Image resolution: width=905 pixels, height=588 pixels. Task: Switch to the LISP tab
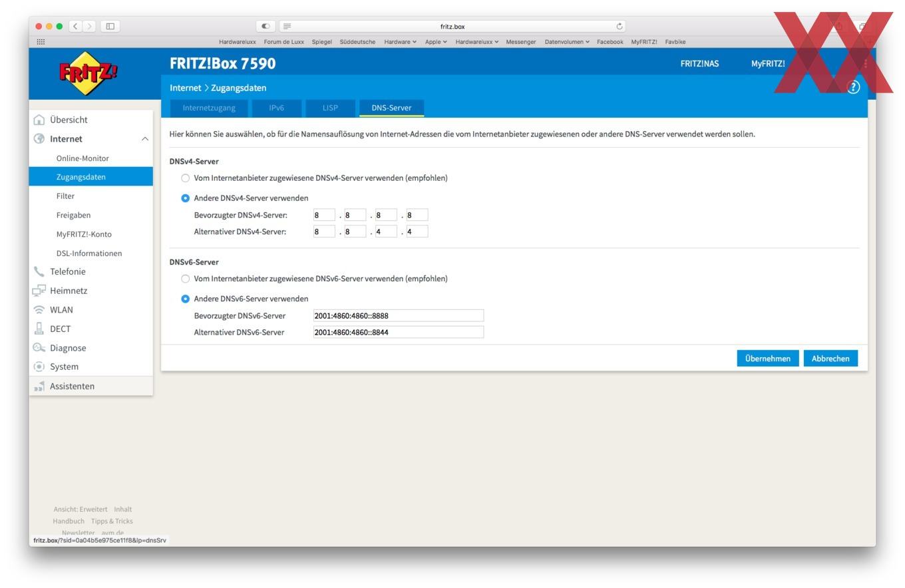(x=330, y=108)
